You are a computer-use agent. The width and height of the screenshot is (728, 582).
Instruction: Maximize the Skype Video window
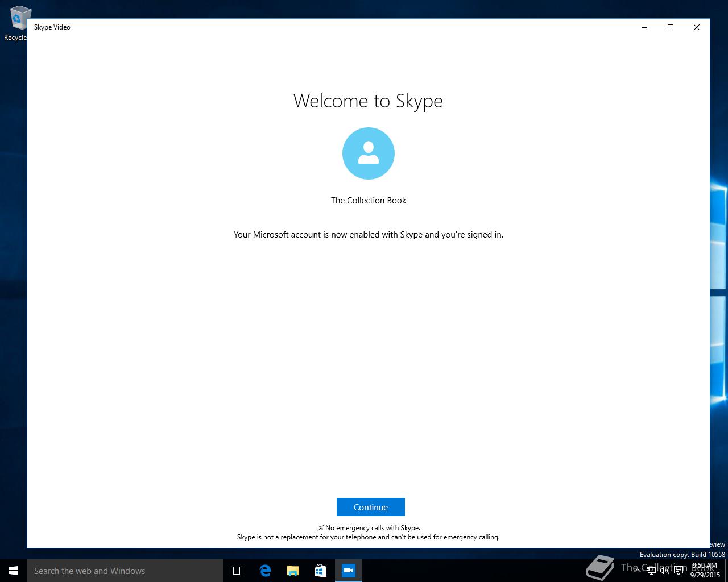[x=671, y=27]
